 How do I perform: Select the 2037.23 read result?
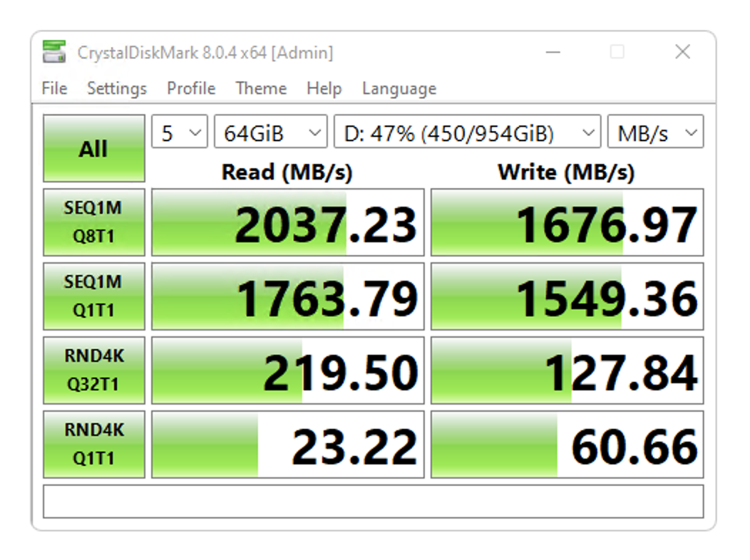[288, 222]
